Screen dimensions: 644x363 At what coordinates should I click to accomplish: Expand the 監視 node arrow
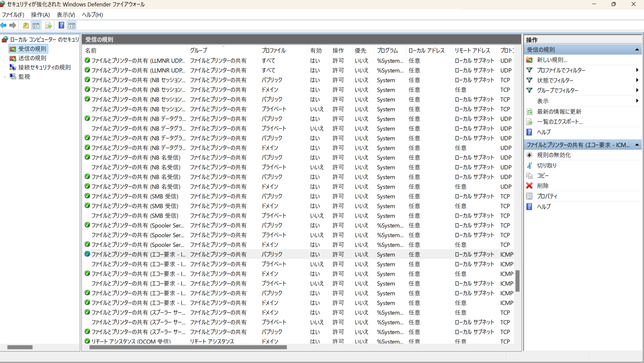click(5, 77)
